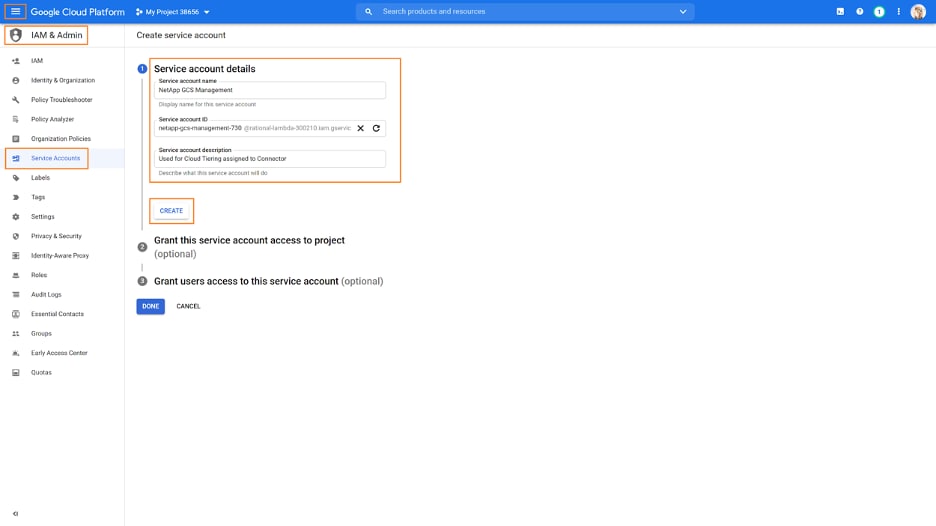Select Service Accounts in the sidebar
Viewport: 936px width, 526px height.
tap(55, 158)
